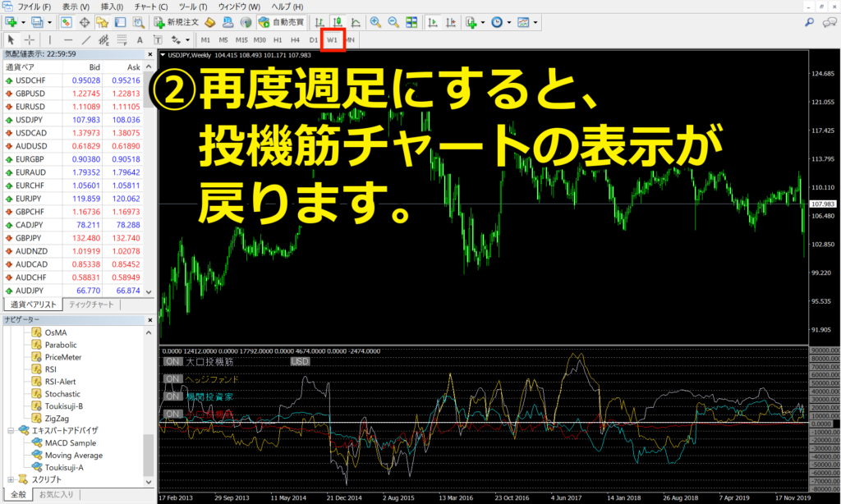The image size is (841, 504).
Task: Select the text label tool
Action: click(140, 39)
